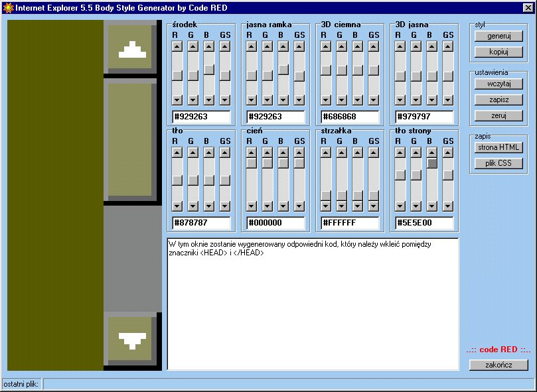The image size is (537, 392).
Task: Click the środek hex field #929263
Action: (201, 117)
